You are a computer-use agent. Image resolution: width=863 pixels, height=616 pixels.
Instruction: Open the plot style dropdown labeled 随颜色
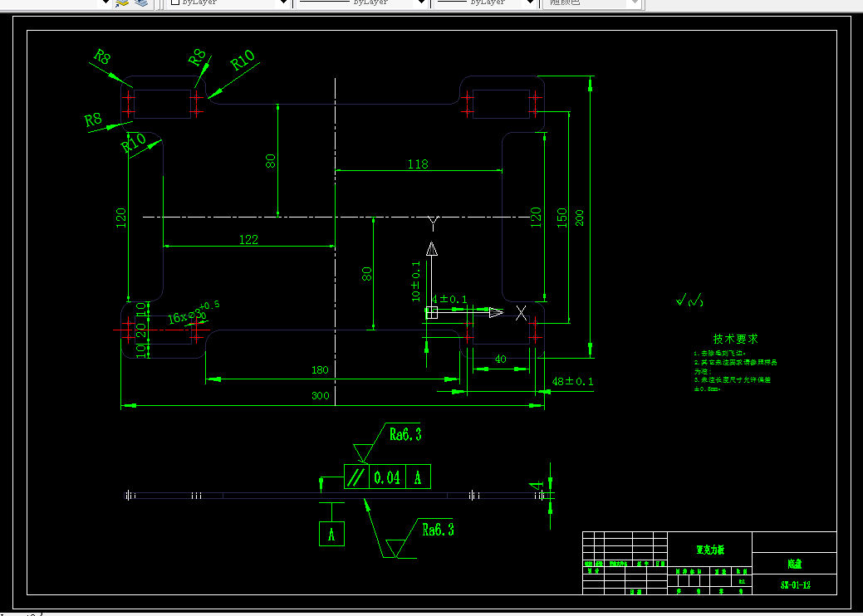[x=591, y=2]
